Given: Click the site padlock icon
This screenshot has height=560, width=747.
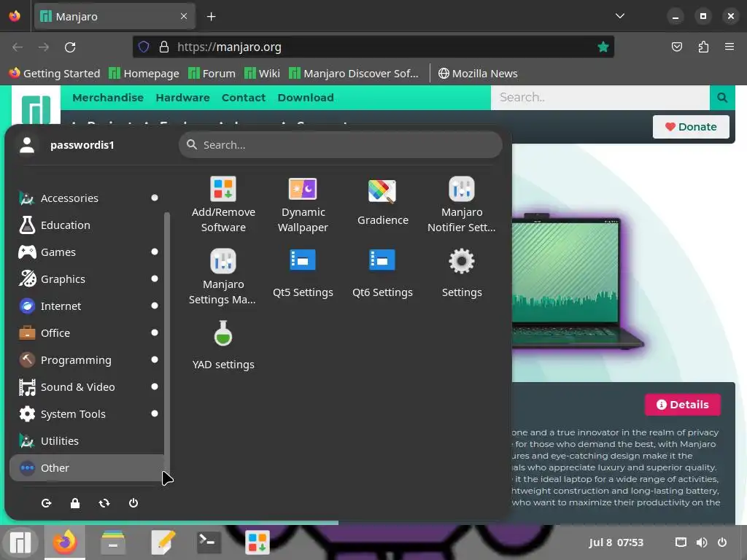Looking at the screenshot, I should [x=164, y=47].
